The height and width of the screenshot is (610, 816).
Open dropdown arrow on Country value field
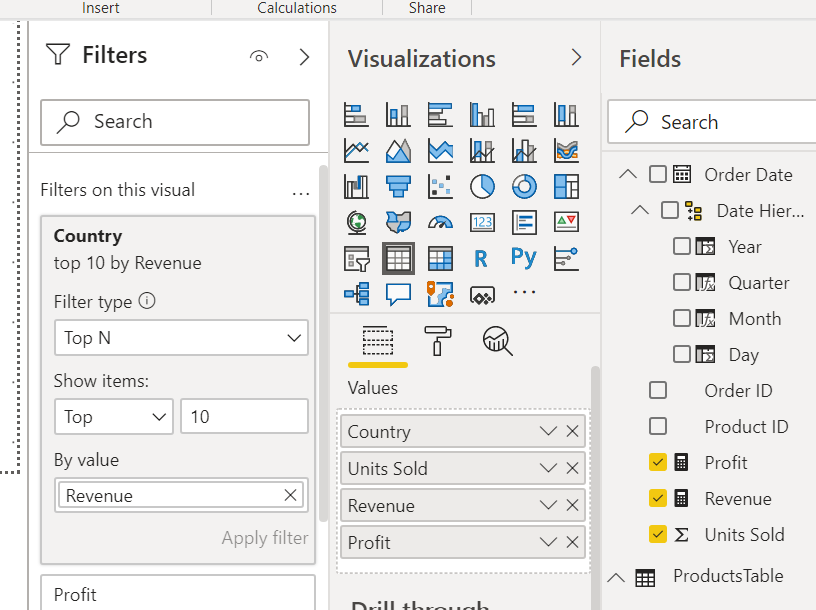(547, 432)
